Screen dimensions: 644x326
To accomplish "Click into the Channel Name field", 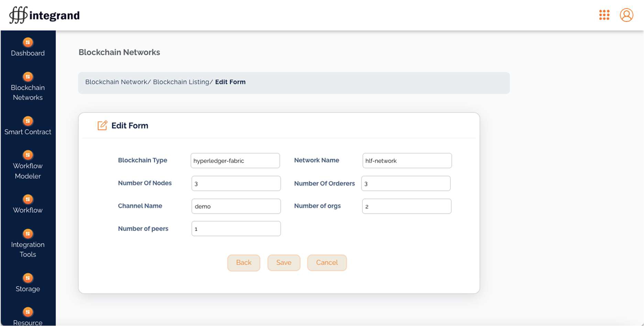I will 236,206.
